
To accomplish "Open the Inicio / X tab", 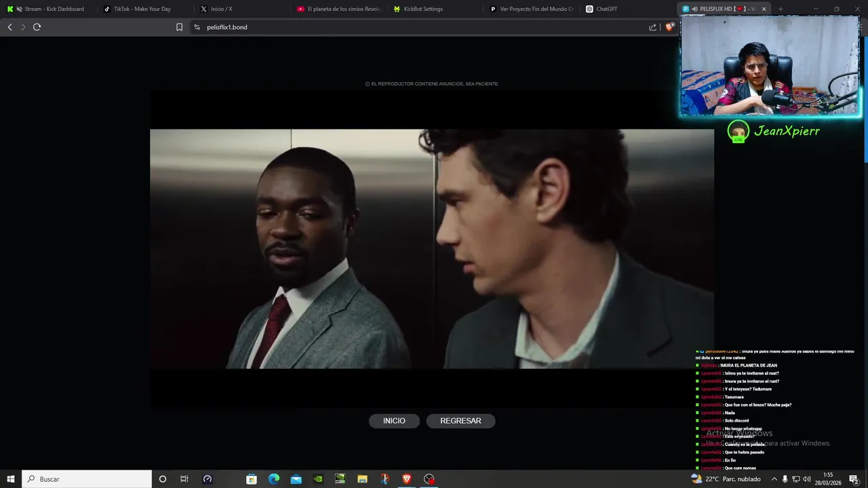I will (x=241, y=9).
